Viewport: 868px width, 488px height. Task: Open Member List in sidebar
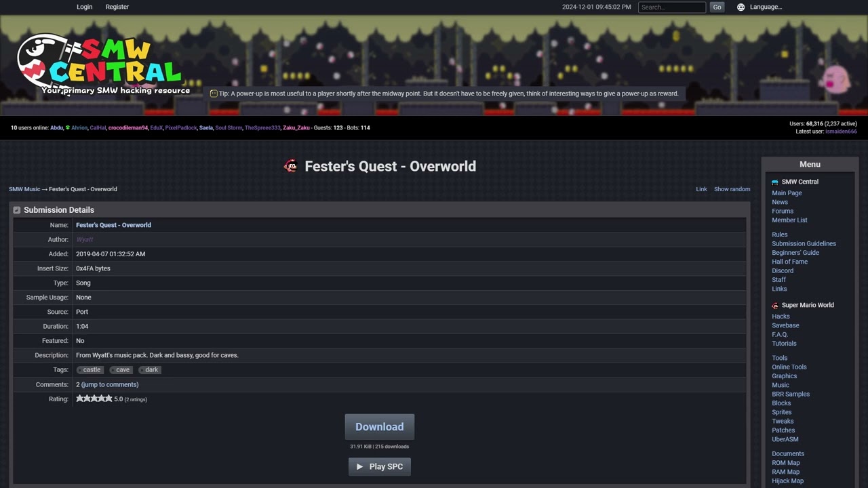tap(789, 220)
